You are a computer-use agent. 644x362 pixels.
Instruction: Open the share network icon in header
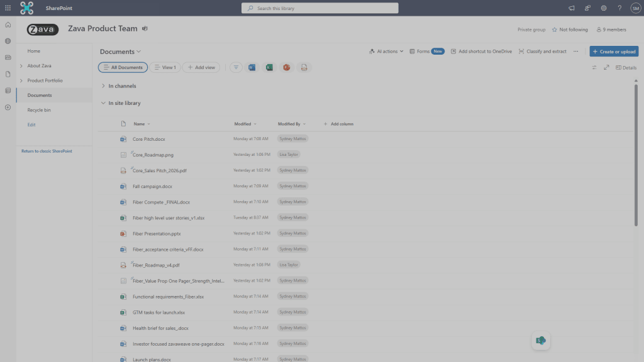coord(588,8)
